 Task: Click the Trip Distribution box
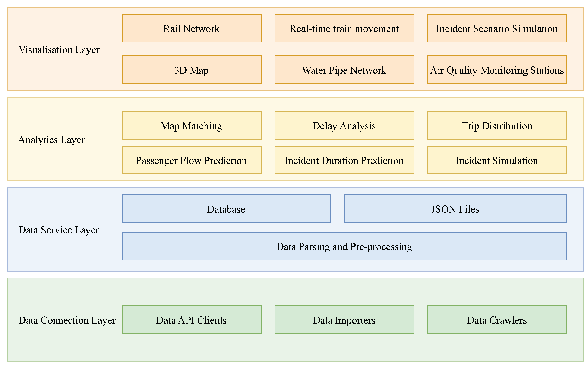(x=497, y=126)
